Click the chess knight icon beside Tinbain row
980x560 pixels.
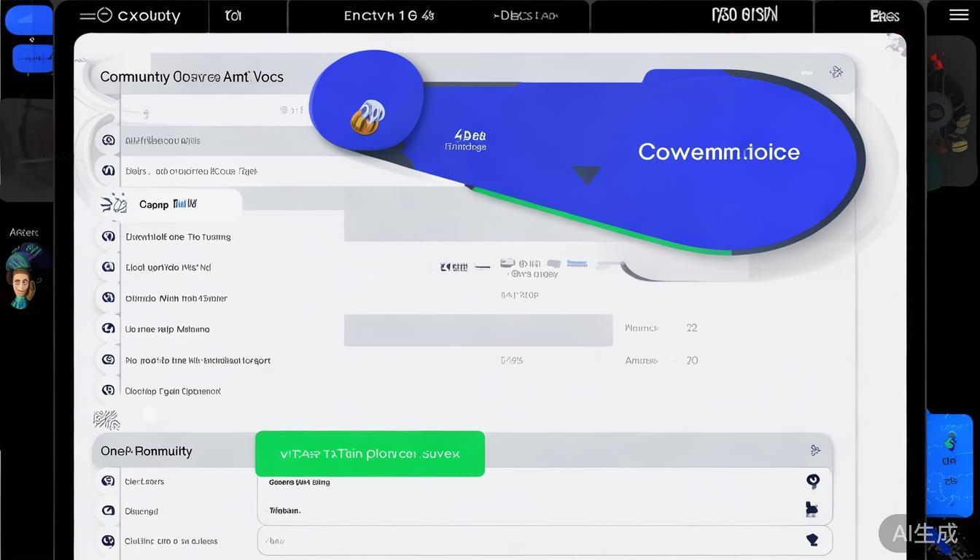812,509
